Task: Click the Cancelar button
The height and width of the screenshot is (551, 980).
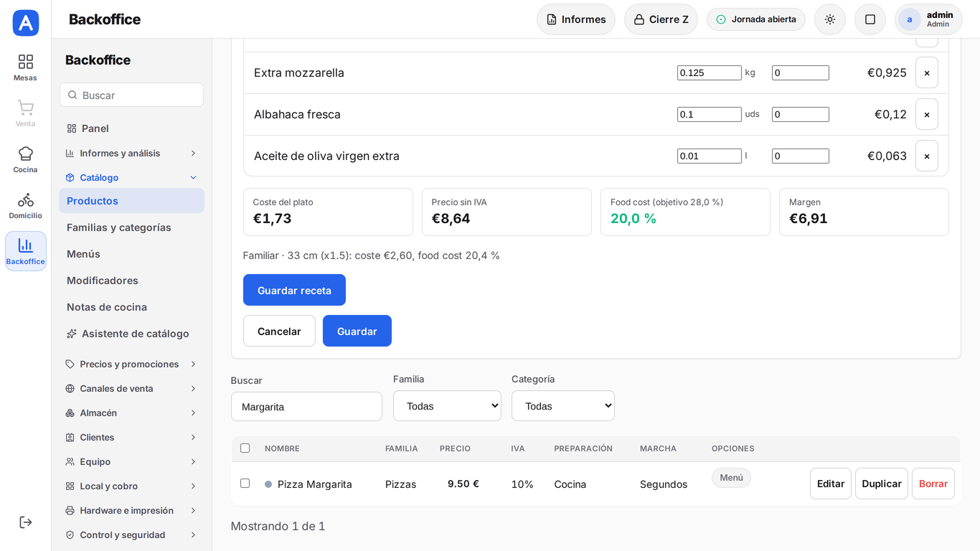Action: 279,331
